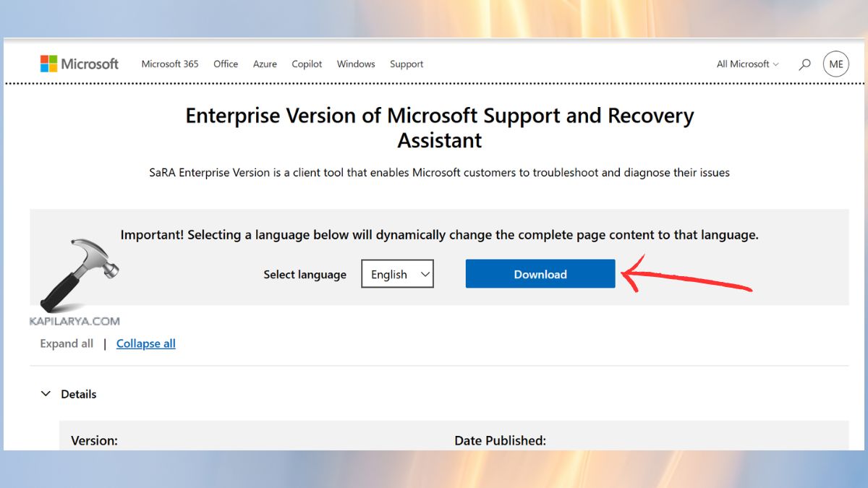Open Windows nav link
Screen dimensions: 868x488
[x=356, y=64]
